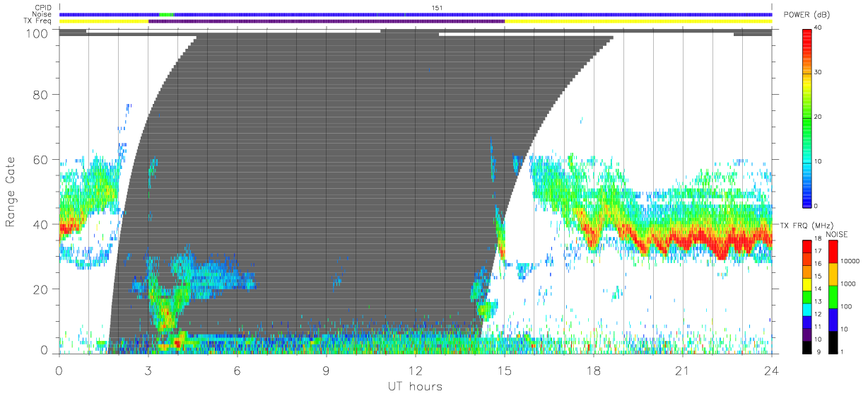Image resolution: width=868 pixels, height=401 pixels.
Task: Click the Noise row label
Action: [43, 14]
